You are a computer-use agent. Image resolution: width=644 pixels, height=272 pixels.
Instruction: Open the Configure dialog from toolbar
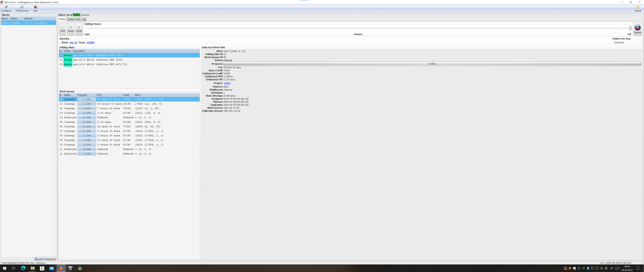coord(6,9)
